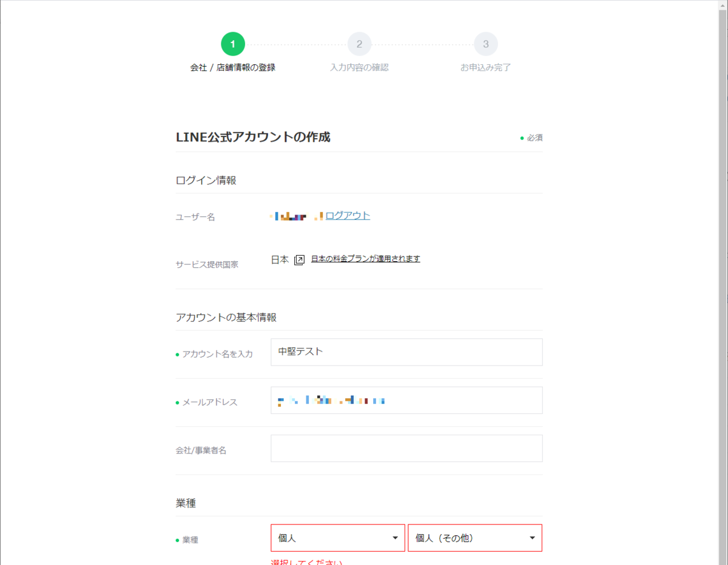The width and height of the screenshot is (728, 565).
Task: Click the アカウントの基本情報 section heading
Action: pos(226,317)
